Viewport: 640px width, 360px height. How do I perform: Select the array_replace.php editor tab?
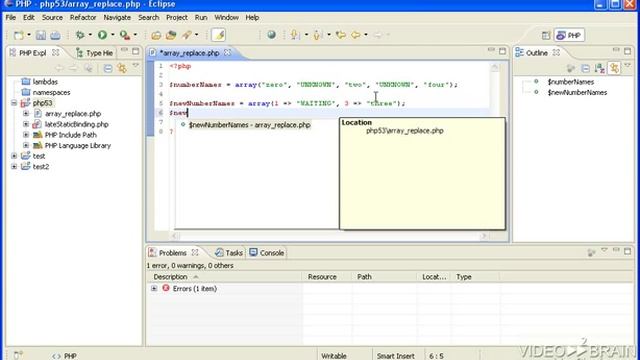tap(189, 53)
